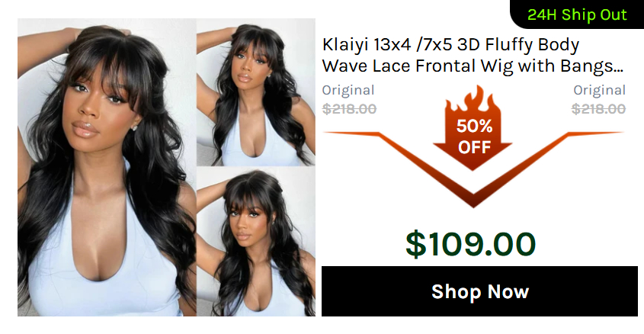Select the upper small model photo
This screenshot has height=334, width=644.
[256, 92]
